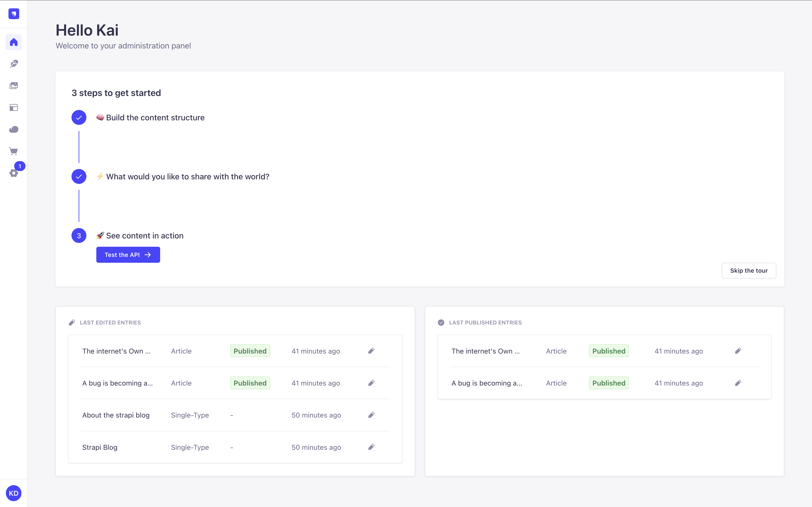The width and height of the screenshot is (812, 507).
Task: Click step 3 'See content in action' circle
Action: pos(79,235)
